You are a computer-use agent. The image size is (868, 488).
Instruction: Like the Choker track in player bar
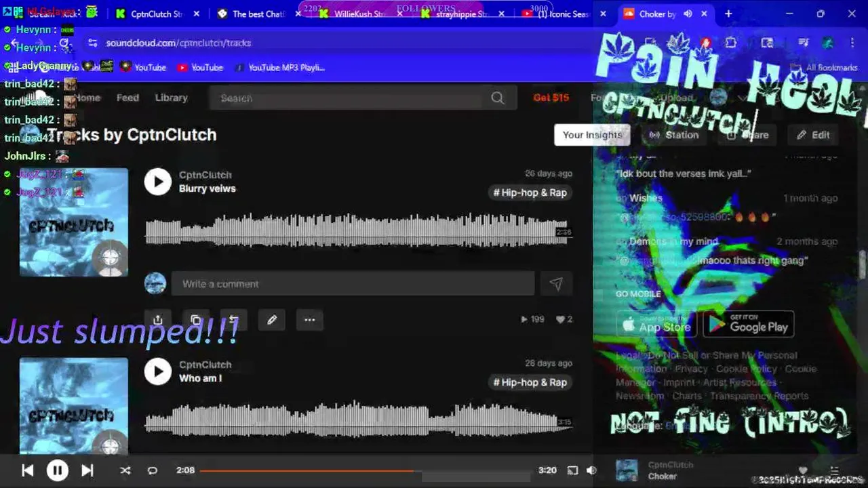[x=803, y=470]
